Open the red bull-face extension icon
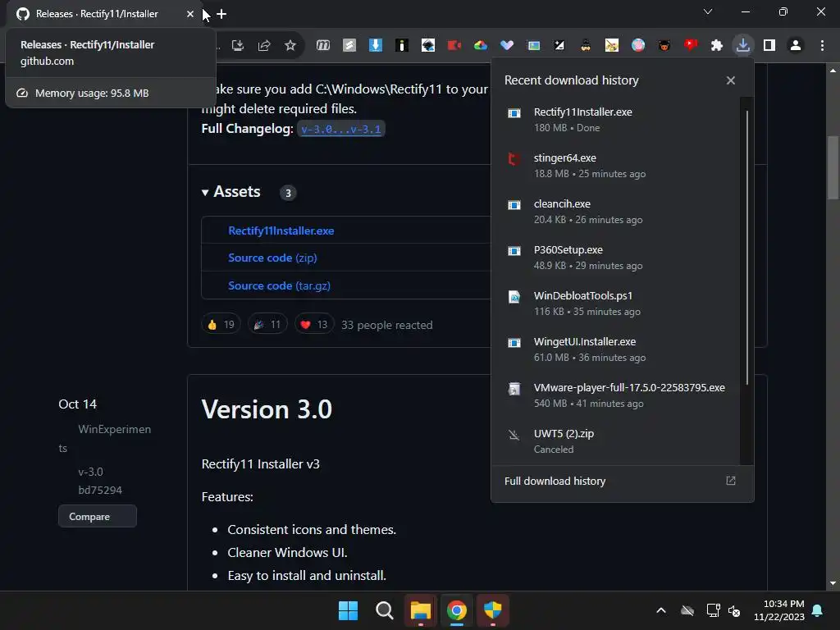 (664, 46)
